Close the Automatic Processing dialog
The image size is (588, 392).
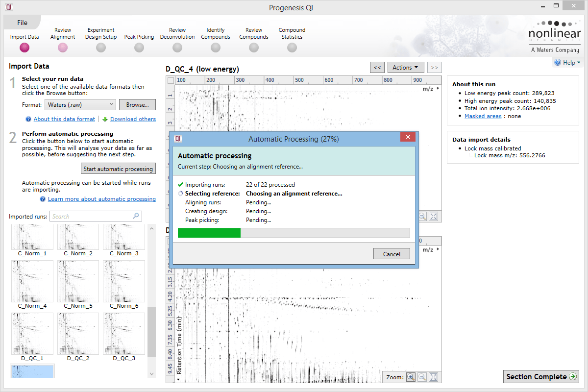408,137
